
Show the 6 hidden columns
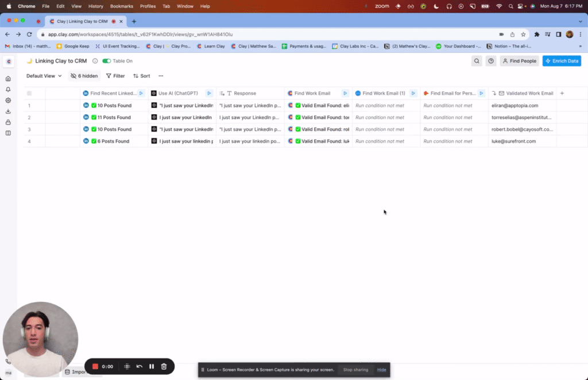[84, 76]
